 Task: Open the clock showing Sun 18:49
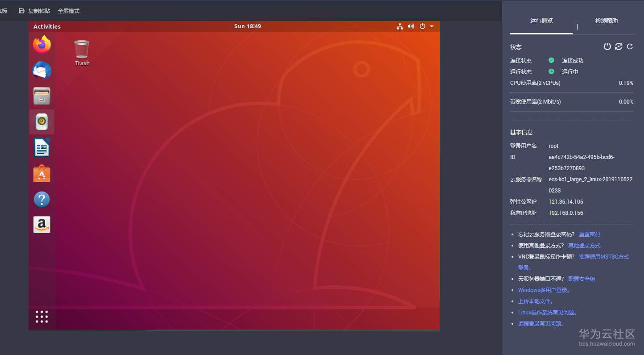248,26
